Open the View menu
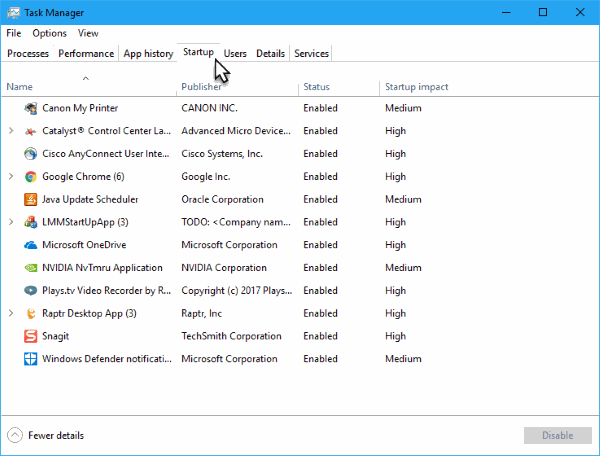Viewport: 600px width, 456px height. coord(88,33)
